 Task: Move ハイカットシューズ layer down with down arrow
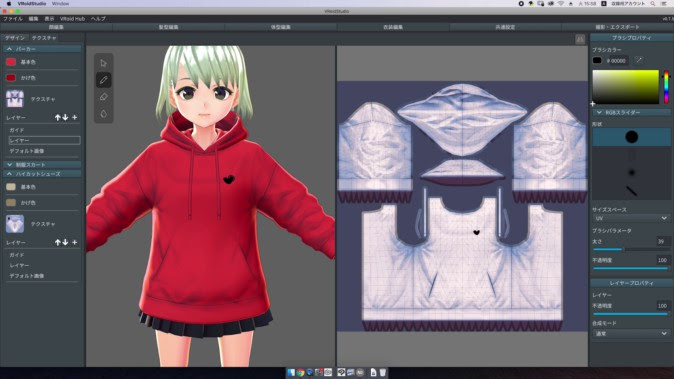click(x=65, y=242)
